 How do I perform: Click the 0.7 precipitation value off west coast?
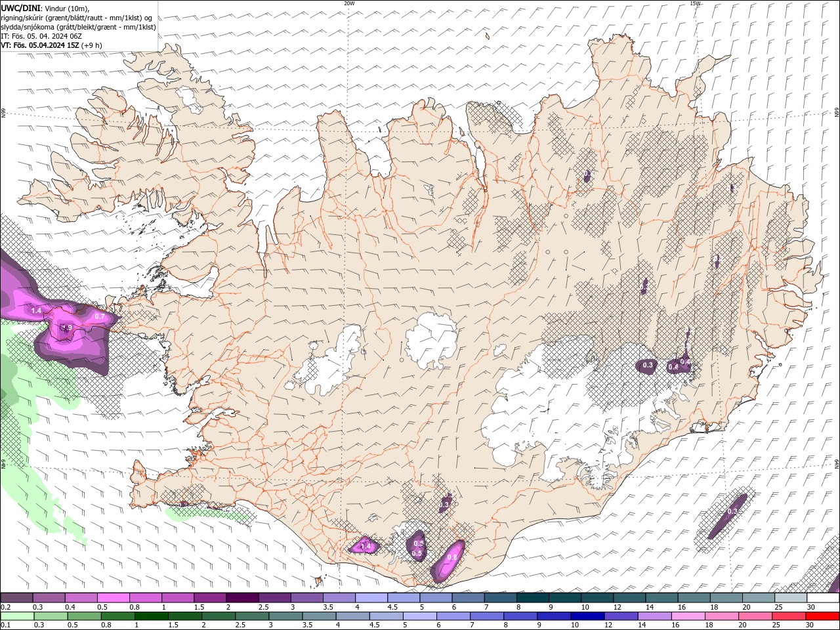100,316
